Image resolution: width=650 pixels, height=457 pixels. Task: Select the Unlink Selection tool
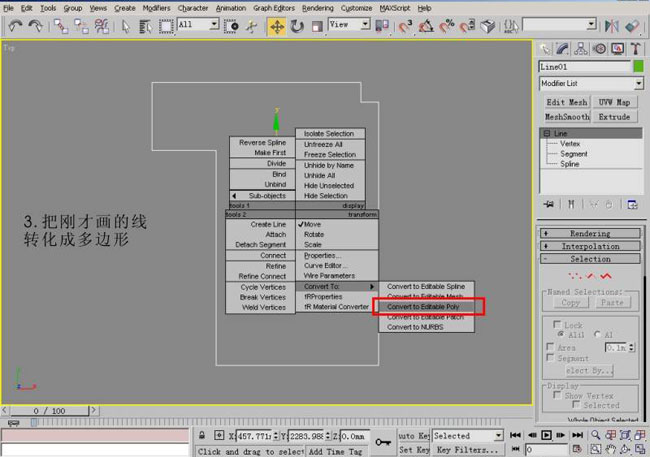click(x=81, y=26)
